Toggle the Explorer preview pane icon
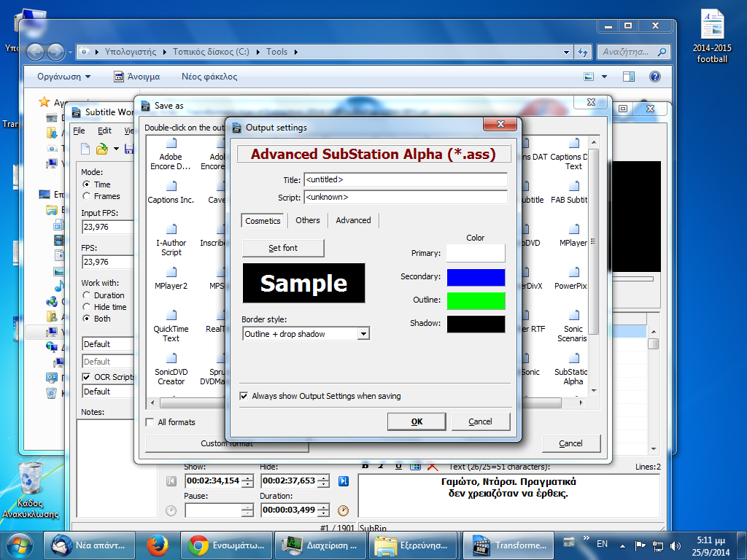 (629, 77)
